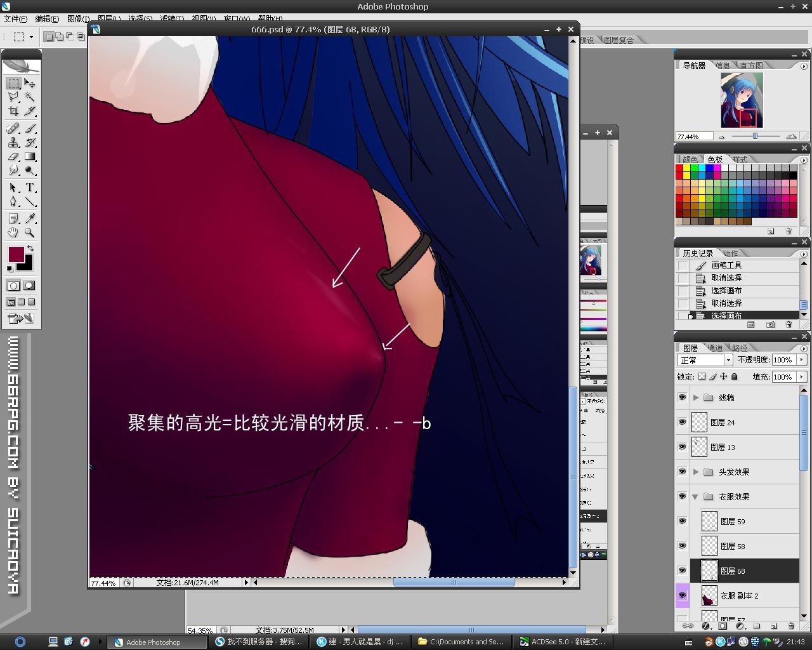Select the Polygonal Lasso tool

pos(13,97)
